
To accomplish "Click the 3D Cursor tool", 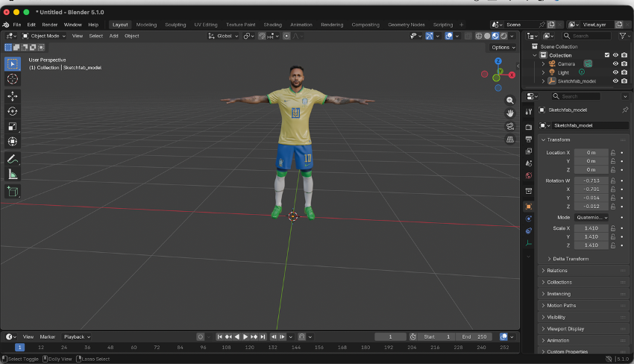I will [x=12, y=79].
